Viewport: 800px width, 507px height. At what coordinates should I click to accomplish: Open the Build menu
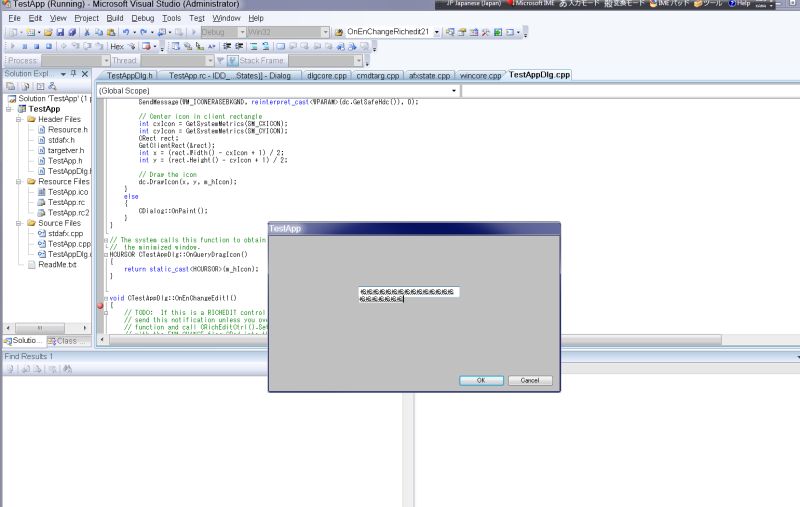coord(115,18)
